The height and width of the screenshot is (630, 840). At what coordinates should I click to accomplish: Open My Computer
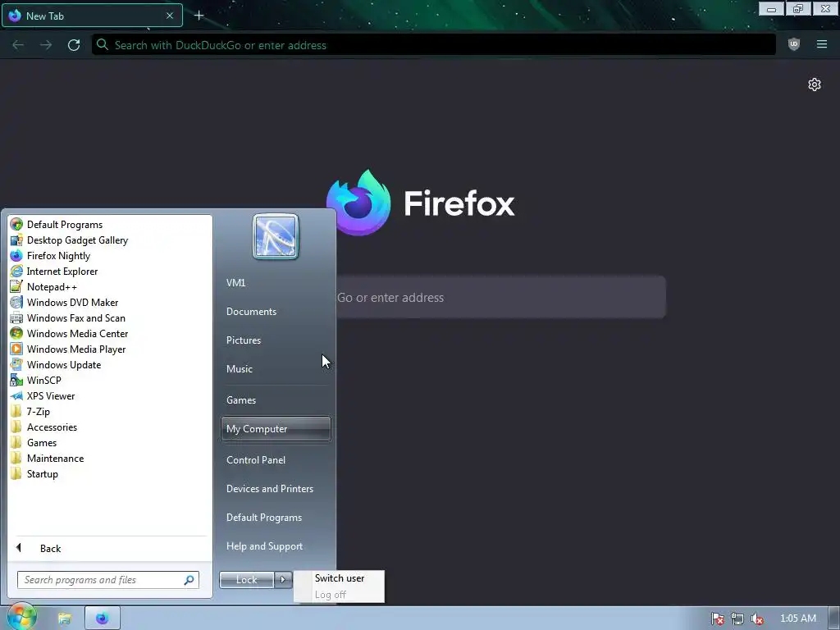[276, 428]
